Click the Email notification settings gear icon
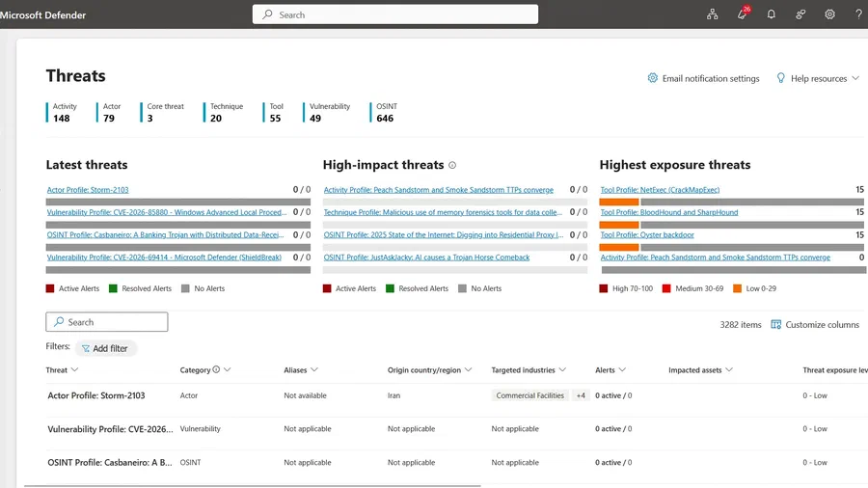 point(653,78)
